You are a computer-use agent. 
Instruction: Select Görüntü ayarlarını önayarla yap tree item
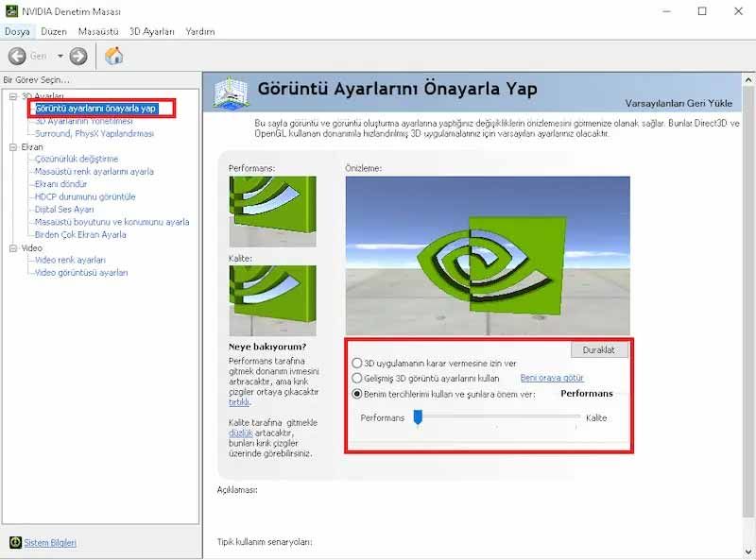tap(95, 109)
